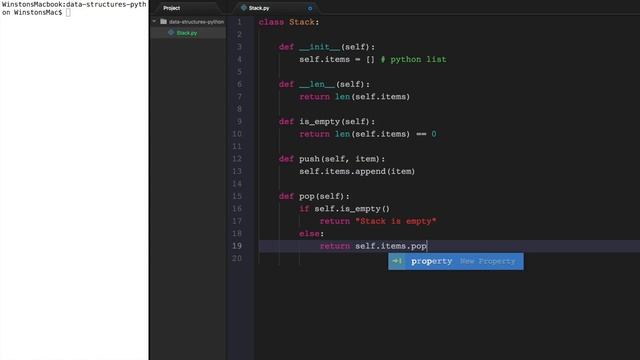Click 'return self.items.pop' on line 19
640x360 pixels.
click(373, 246)
